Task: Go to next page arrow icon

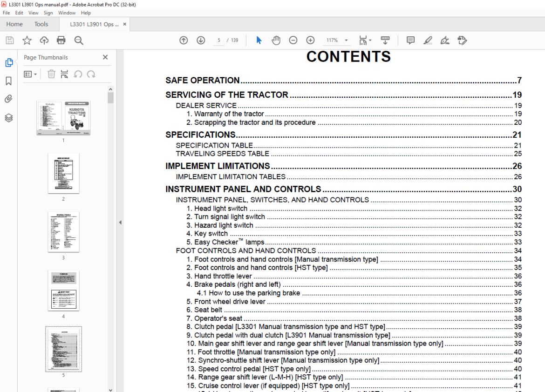Action: tap(201, 41)
